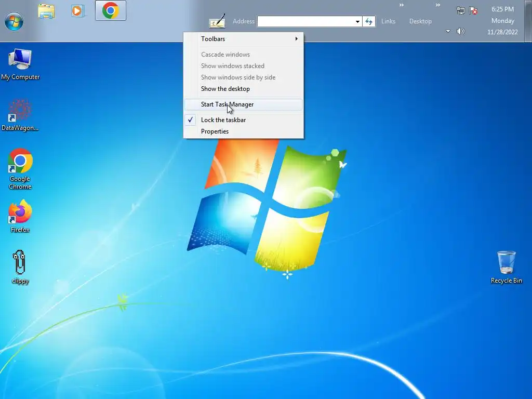Click inside the Address toolbar text field

(x=305, y=21)
